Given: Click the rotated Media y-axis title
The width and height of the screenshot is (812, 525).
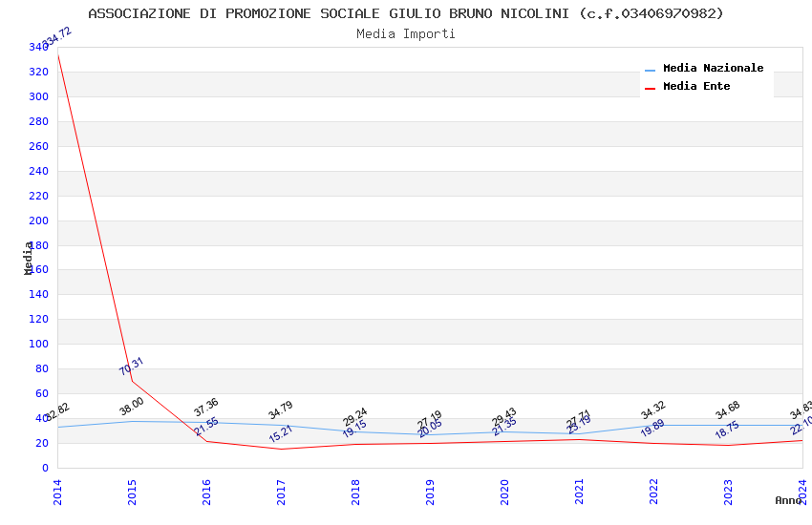Looking at the screenshot, I should [28, 258].
